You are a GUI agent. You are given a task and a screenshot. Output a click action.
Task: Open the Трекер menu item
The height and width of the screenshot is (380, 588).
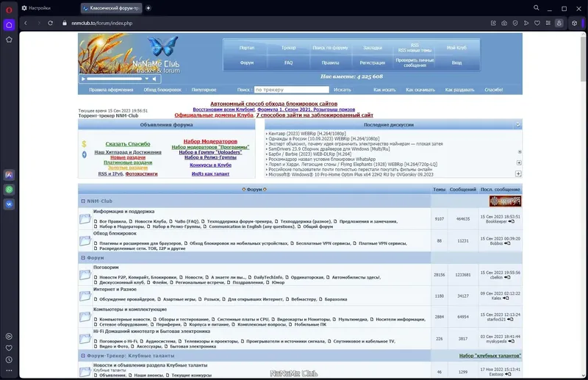(288, 48)
